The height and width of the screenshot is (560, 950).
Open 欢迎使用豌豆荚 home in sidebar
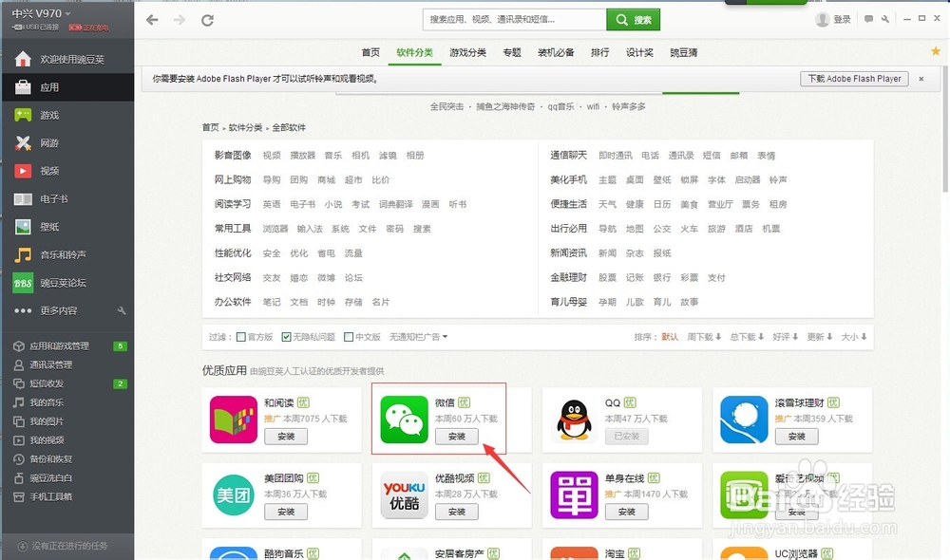[x=67, y=60]
